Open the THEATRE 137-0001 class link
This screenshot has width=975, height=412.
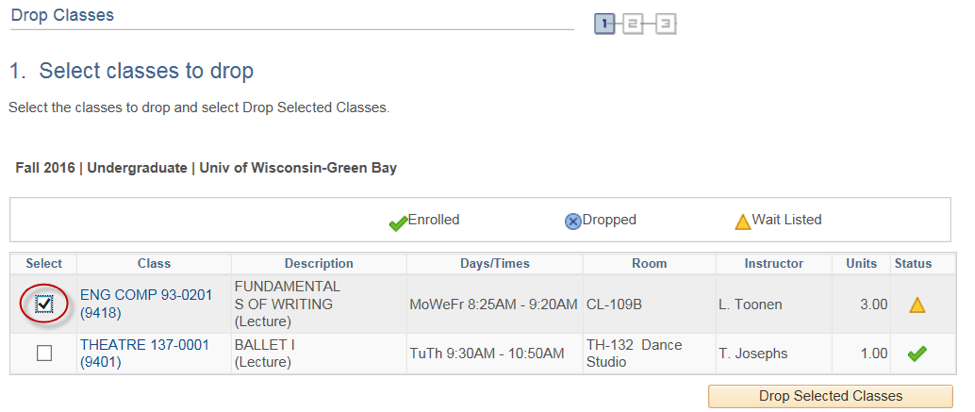pyautogui.click(x=145, y=353)
